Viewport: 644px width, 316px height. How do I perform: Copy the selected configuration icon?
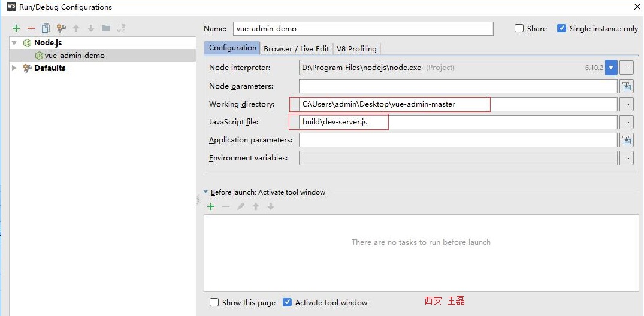(46, 28)
